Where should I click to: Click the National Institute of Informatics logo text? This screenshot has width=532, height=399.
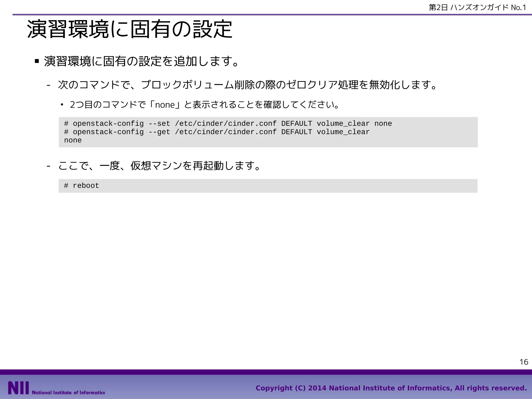(x=68, y=392)
